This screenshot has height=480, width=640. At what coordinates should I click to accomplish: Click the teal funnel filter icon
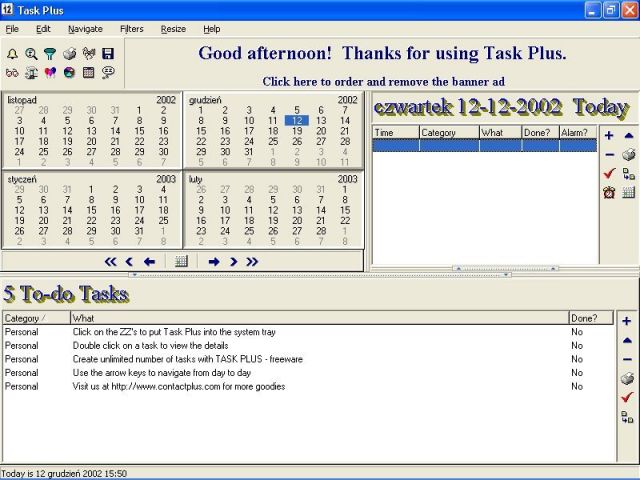click(x=50, y=54)
